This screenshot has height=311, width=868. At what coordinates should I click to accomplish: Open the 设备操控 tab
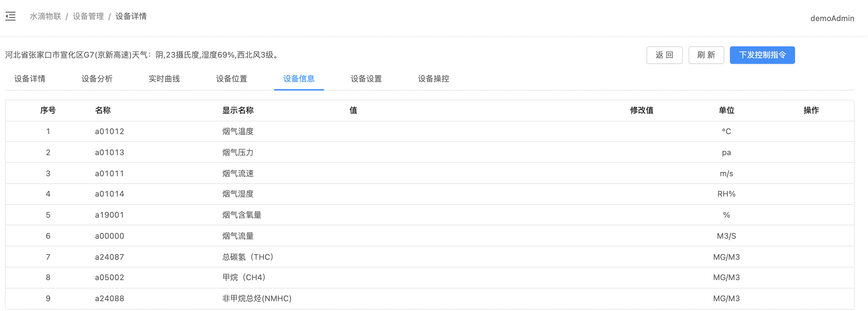[434, 79]
